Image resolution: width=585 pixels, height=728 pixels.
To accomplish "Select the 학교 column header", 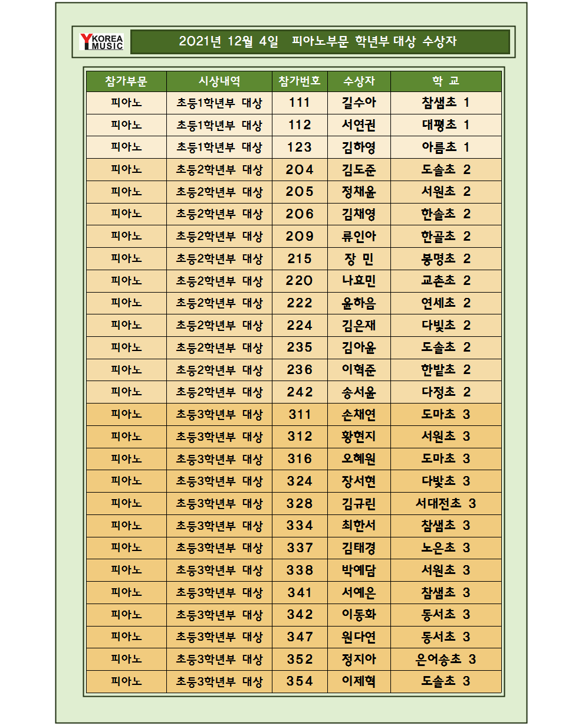I will [446, 81].
